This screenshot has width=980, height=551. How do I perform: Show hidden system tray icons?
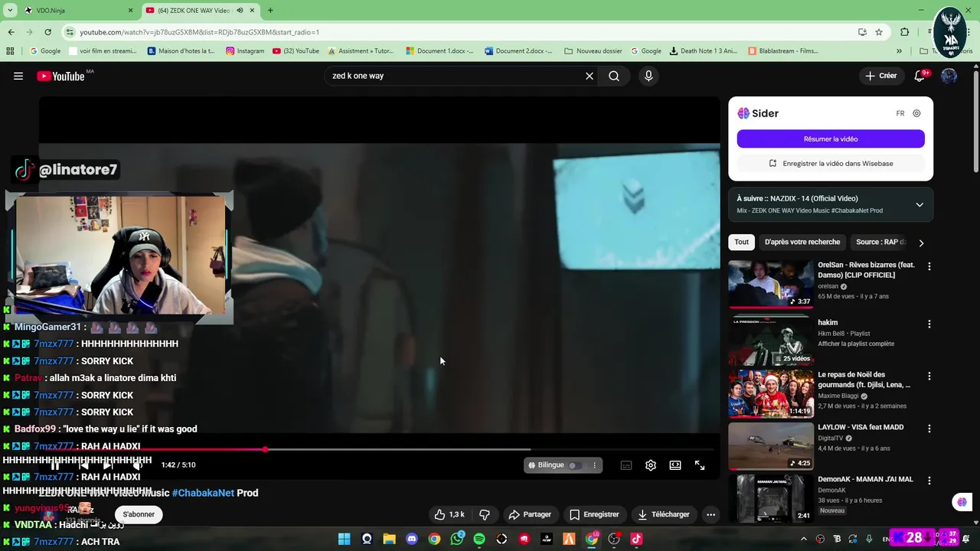click(x=803, y=539)
